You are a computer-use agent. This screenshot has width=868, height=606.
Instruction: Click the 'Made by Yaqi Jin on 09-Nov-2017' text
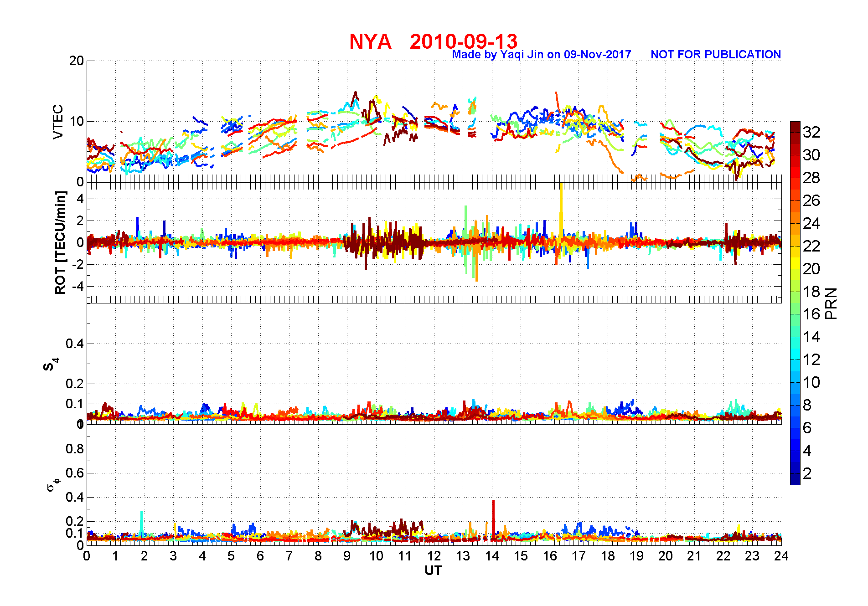[542, 55]
